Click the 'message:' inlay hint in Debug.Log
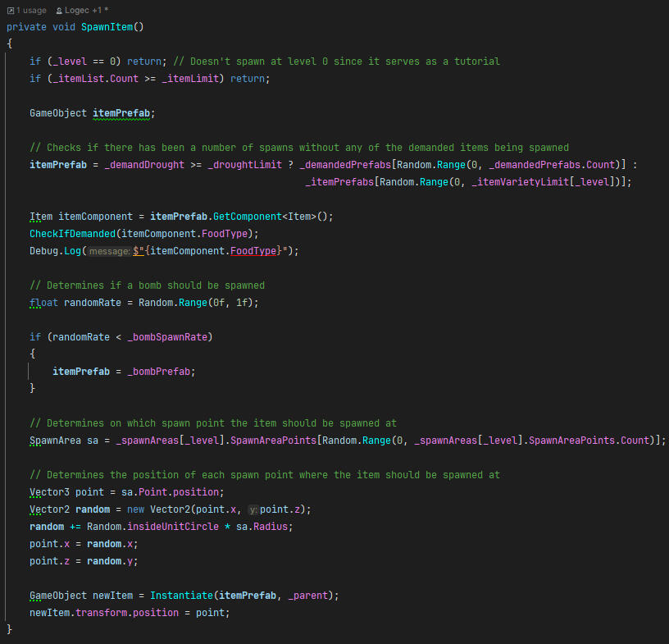The width and height of the screenshot is (669, 644). [109, 251]
